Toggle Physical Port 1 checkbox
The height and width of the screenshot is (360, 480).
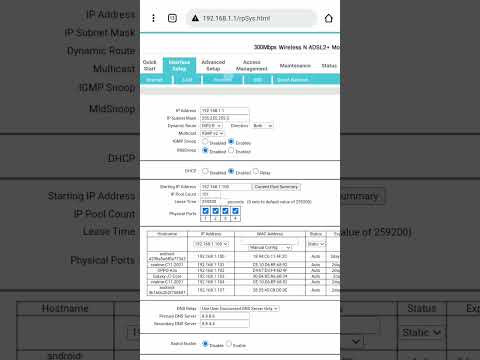pos(206,211)
